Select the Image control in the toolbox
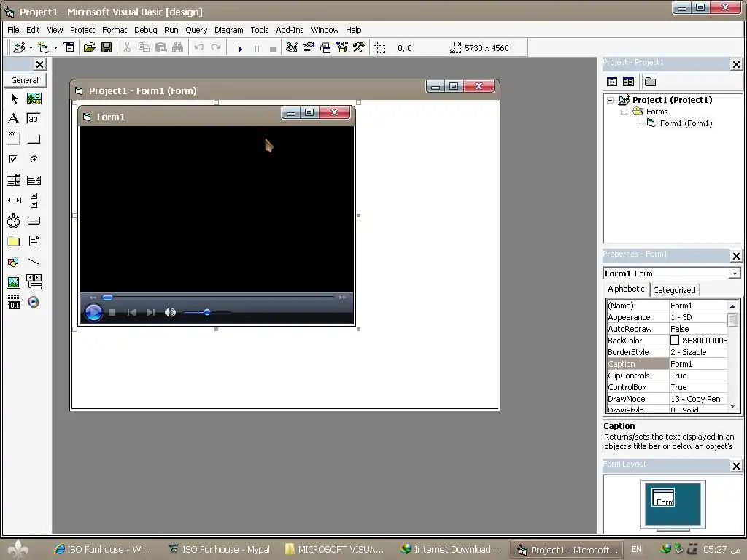The width and height of the screenshot is (747, 560). 14,282
